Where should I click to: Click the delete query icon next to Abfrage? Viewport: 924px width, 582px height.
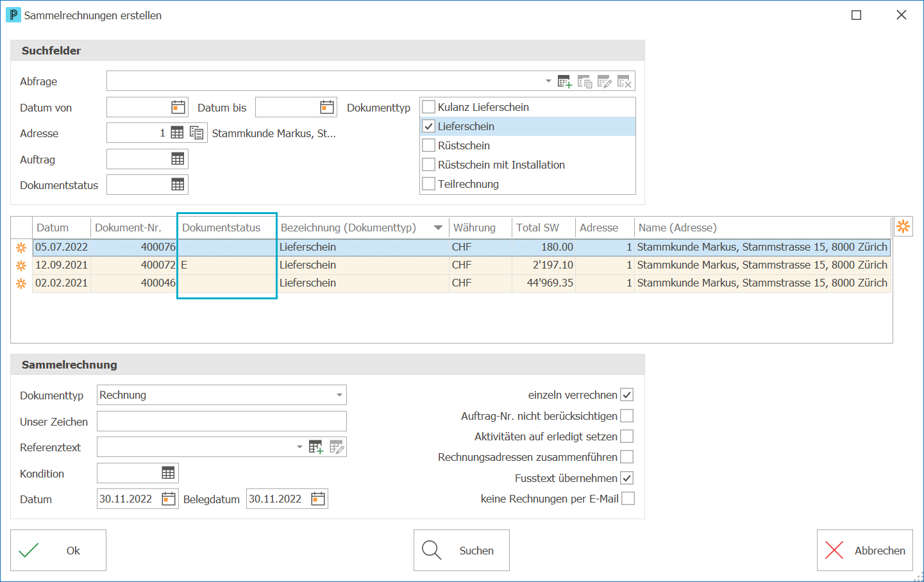(625, 81)
